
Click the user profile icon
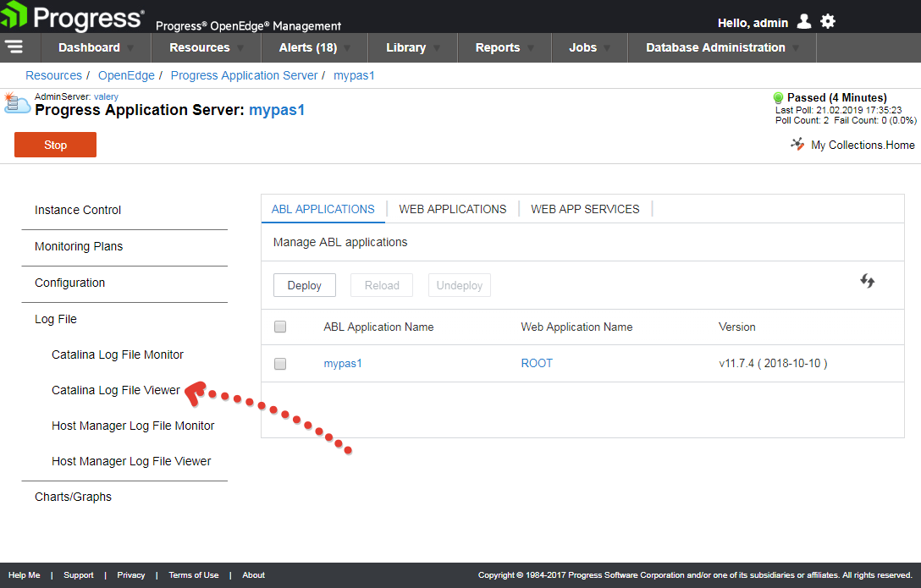[x=804, y=22]
